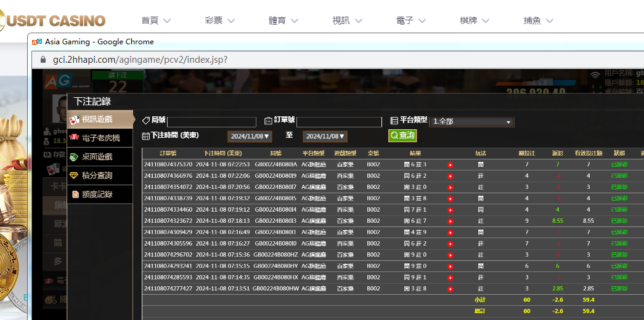Screen dimensions: 644x320
Task: Open the end date picker after 至
Action: 325,137
